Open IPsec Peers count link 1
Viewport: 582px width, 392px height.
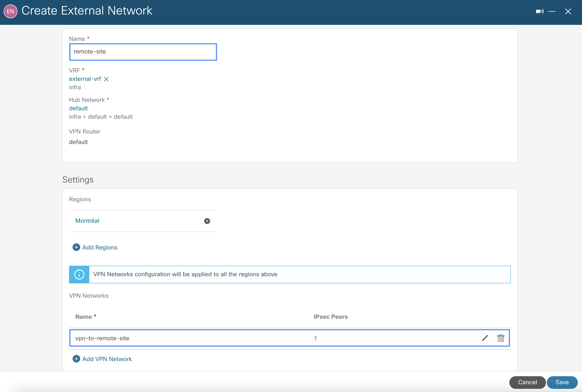pyautogui.click(x=315, y=338)
